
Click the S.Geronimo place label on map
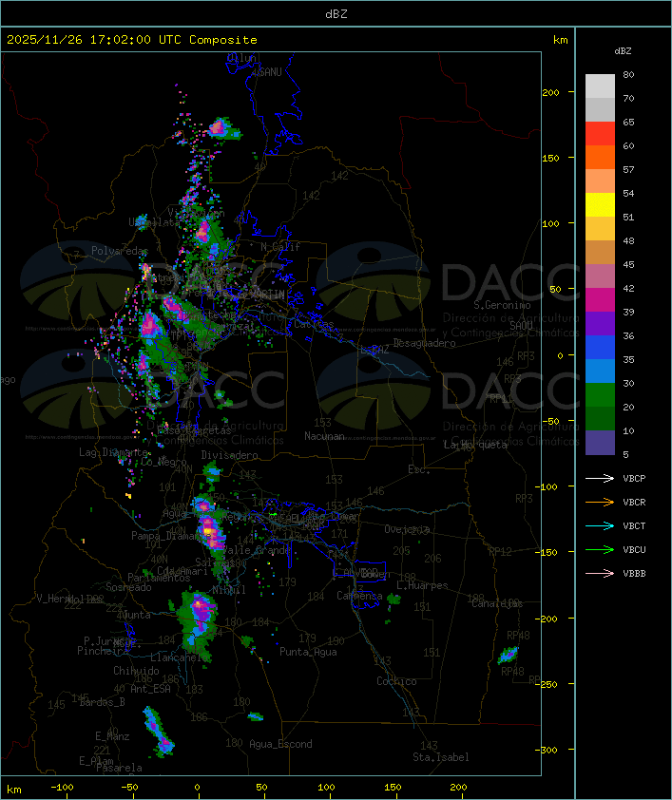coord(502,305)
